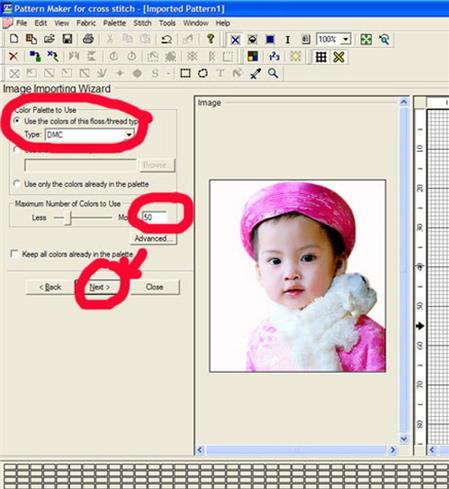Click the Save floppy disk icon
449x489 pixels.
[67, 39]
